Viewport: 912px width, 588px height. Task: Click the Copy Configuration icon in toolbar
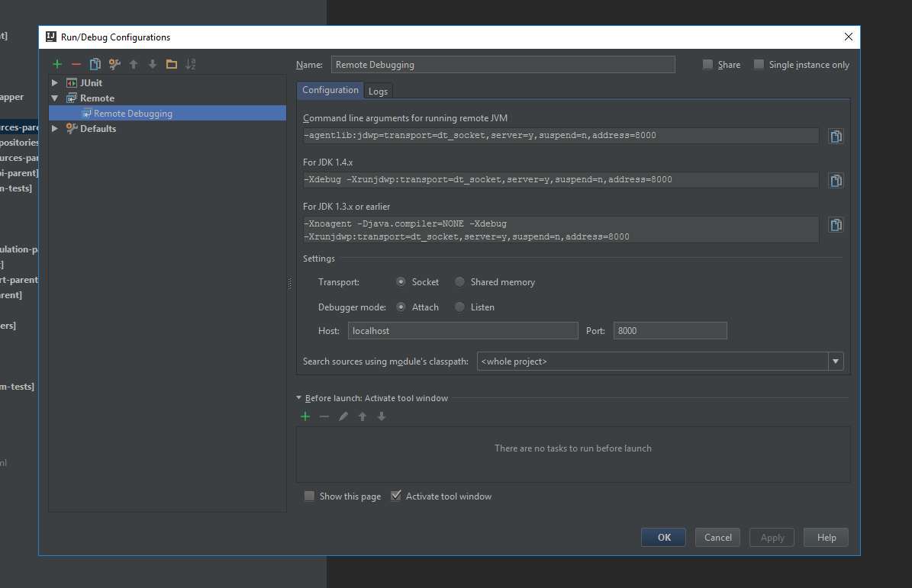95,65
